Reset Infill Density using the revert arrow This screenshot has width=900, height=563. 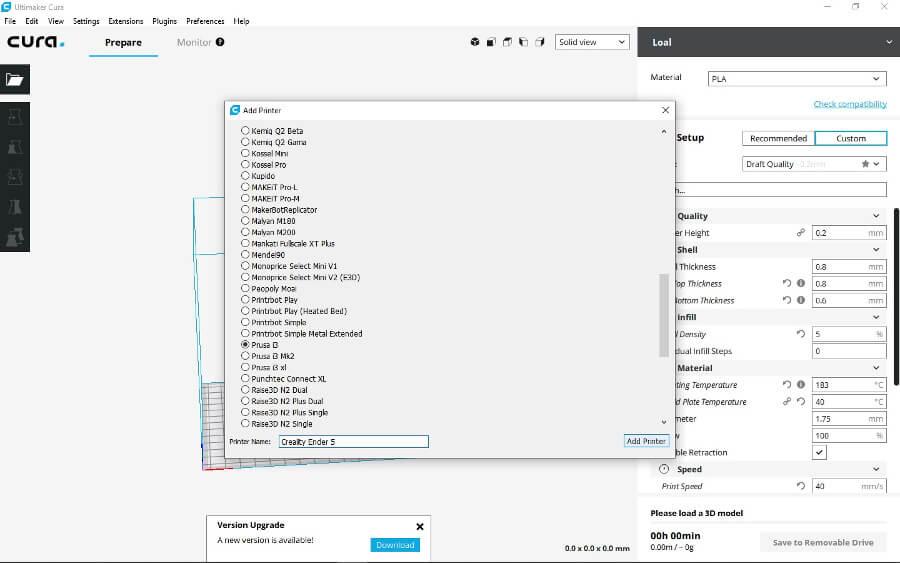800,334
